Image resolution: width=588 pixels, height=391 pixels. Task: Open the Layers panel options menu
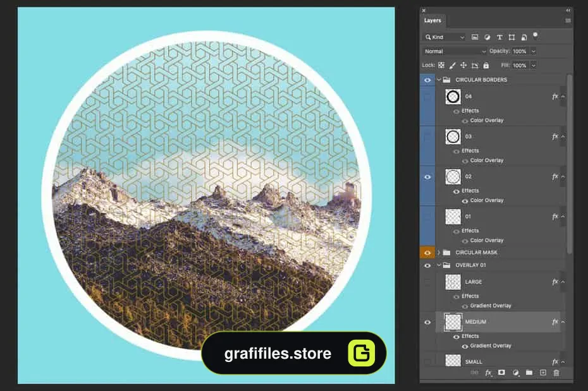pyautogui.click(x=568, y=21)
